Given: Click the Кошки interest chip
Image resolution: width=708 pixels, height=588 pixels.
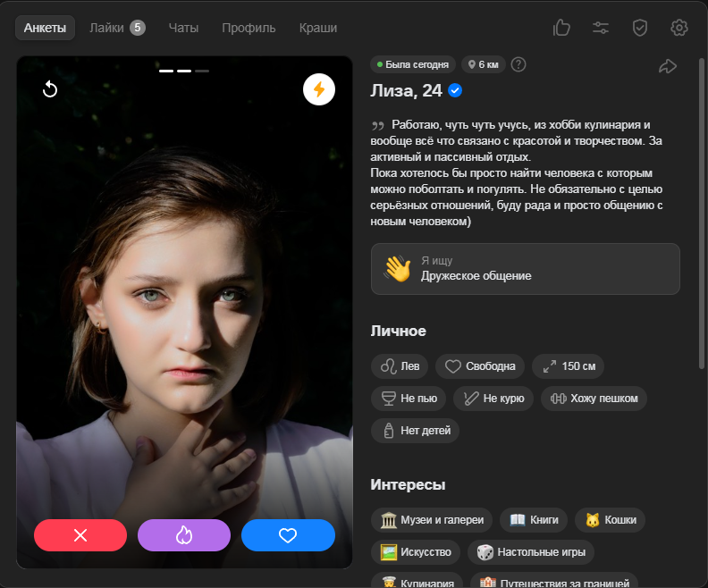Looking at the screenshot, I should (x=610, y=520).
